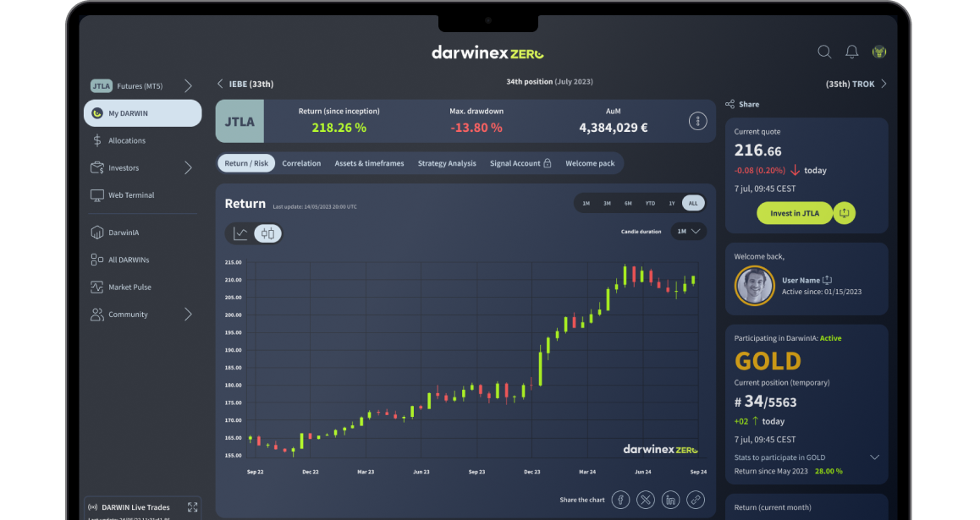This screenshot has height=520, width=980.
Task: Click the Share icon above Current quote
Action: [729, 104]
